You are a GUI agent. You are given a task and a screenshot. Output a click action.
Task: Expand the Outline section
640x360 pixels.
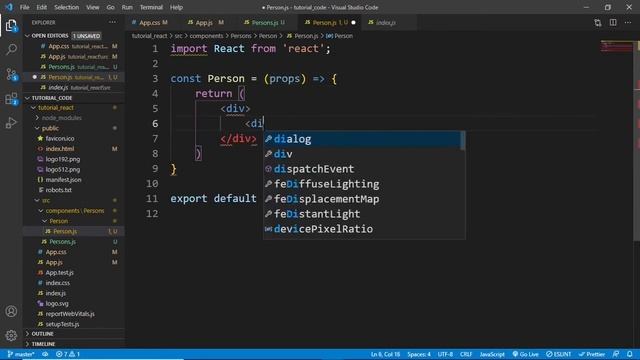pyautogui.click(x=73, y=334)
